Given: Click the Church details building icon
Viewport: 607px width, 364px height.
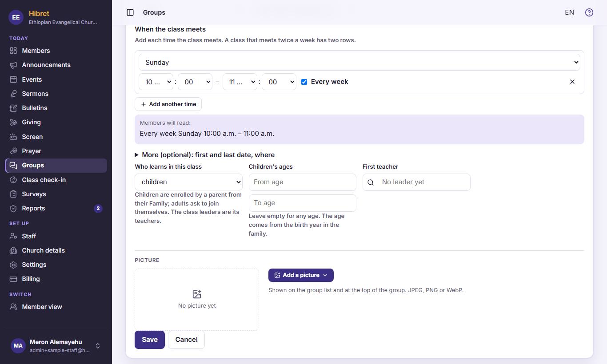Looking at the screenshot, I should point(13,250).
